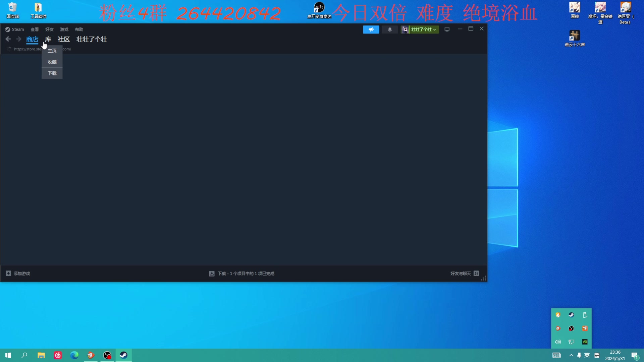The image size is (644, 362).
Task: Go back with the back arrow
Action: (x=8, y=39)
